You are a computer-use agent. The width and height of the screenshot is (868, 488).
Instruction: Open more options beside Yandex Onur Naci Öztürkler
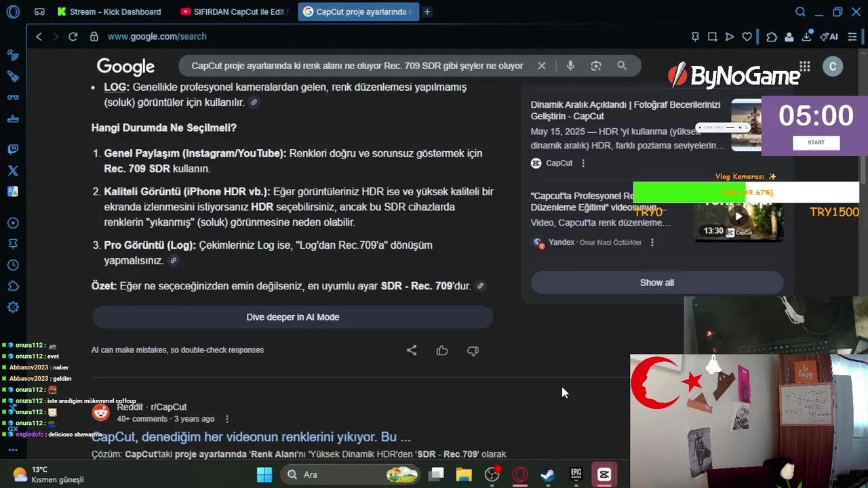click(652, 242)
